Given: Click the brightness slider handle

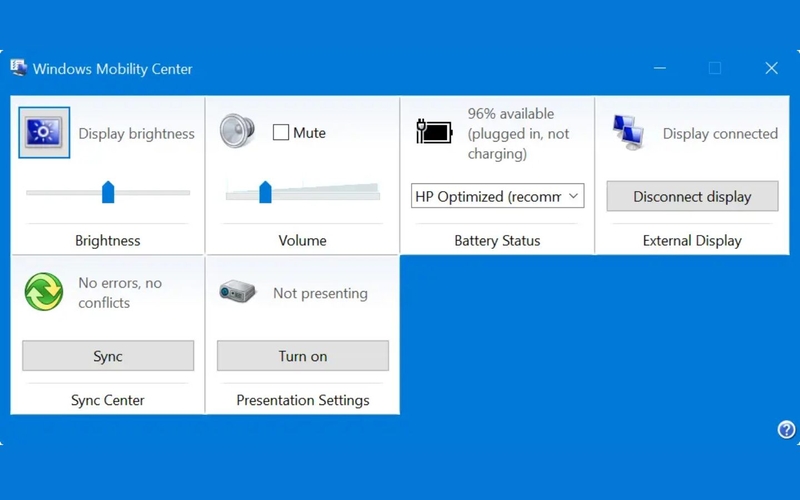Looking at the screenshot, I should click(x=108, y=192).
